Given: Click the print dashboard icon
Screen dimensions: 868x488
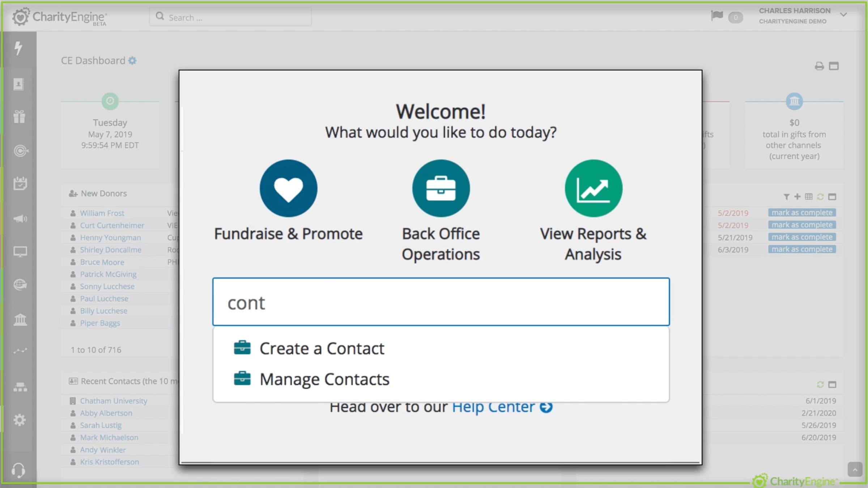Looking at the screenshot, I should 819,66.
